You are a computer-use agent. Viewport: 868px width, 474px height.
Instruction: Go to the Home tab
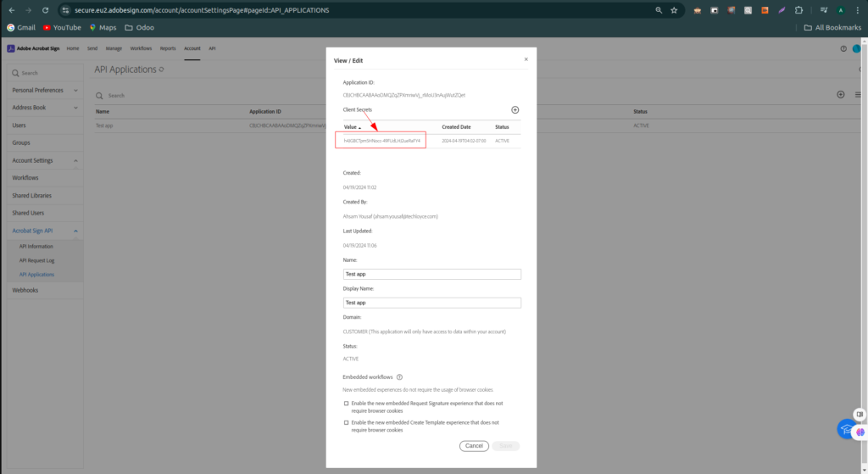click(x=73, y=48)
